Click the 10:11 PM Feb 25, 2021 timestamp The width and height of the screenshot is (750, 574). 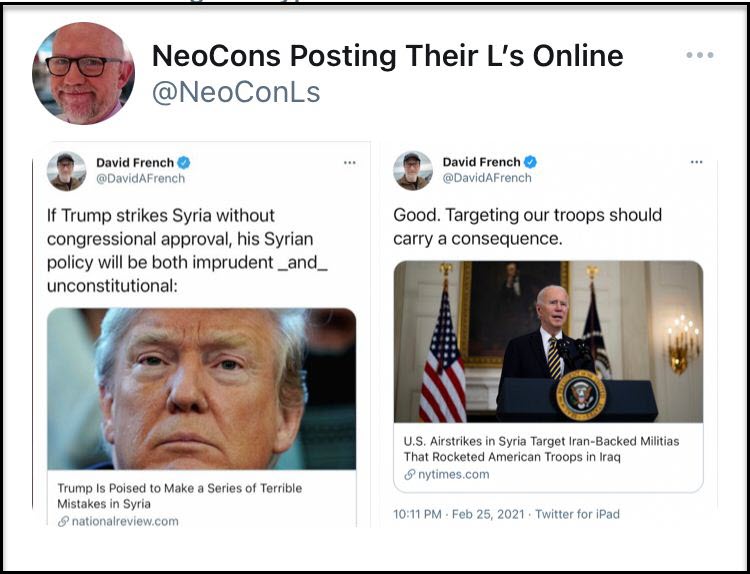coord(459,514)
